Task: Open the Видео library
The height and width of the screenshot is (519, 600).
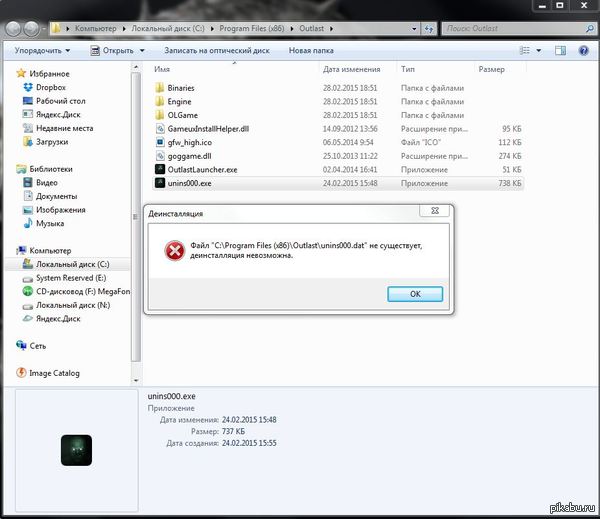Action: point(40,183)
